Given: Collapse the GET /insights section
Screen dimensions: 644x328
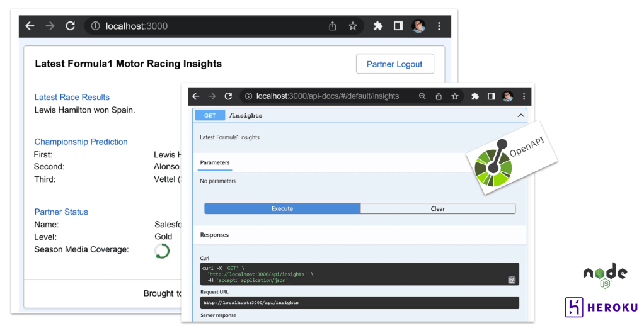Looking at the screenshot, I should 520,116.
